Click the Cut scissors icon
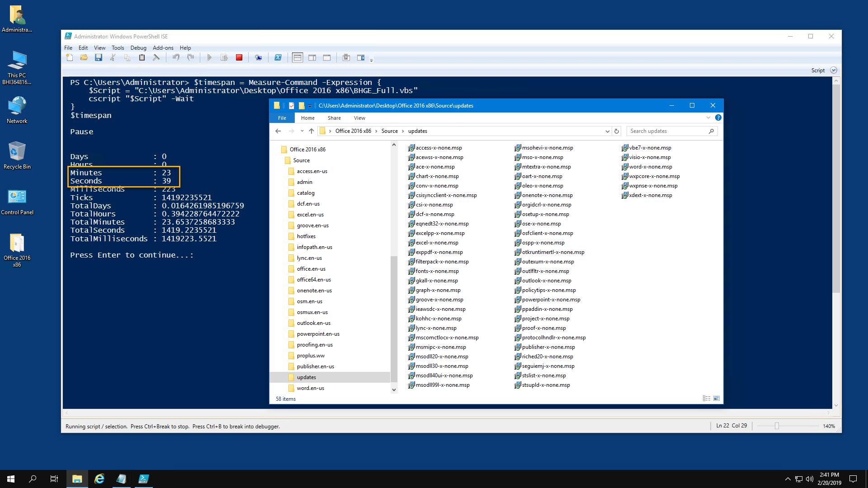868x488 pixels. (113, 57)
